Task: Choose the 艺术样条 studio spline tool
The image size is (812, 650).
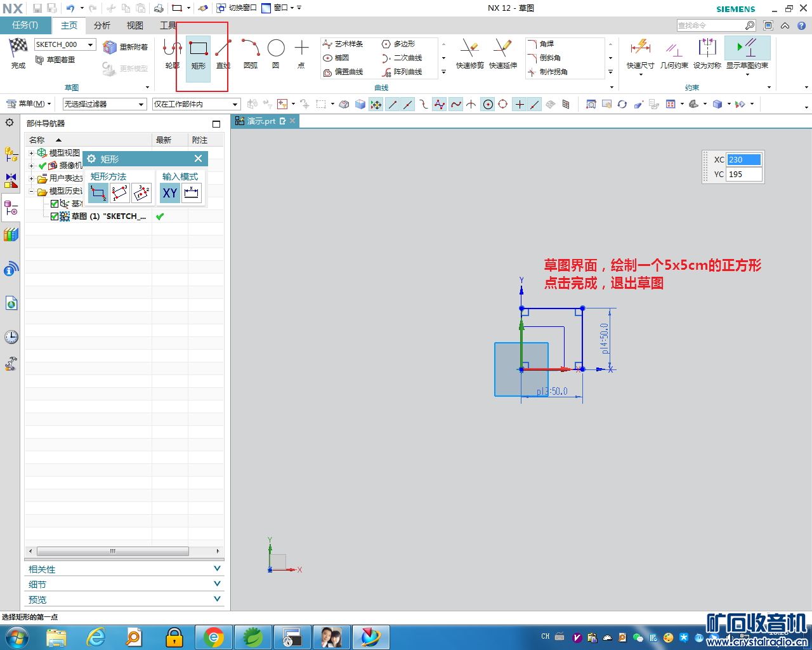Action: point(343,44)
